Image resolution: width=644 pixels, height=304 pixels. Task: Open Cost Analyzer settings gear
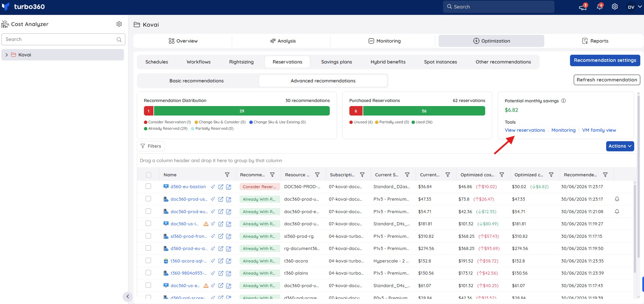click(x=119, y=24)
